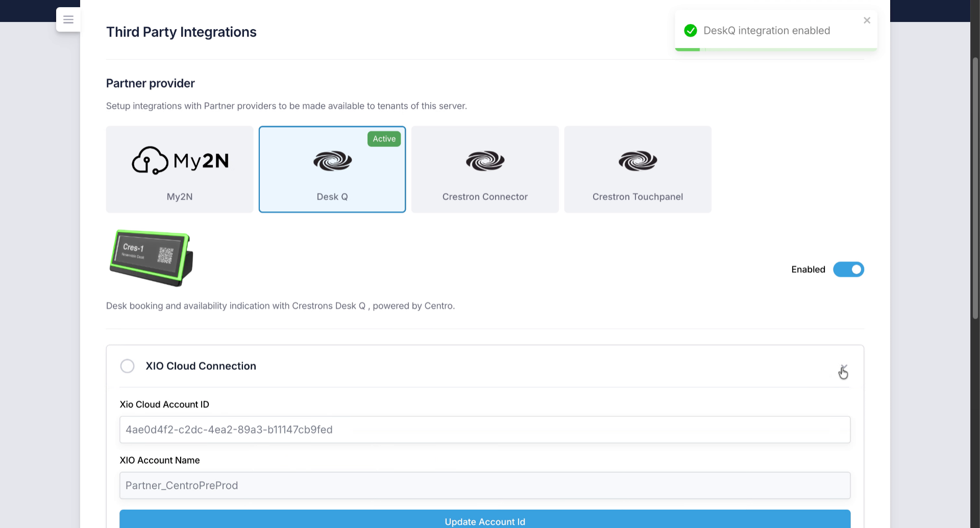Click the green success checkmark in the notification
Screen dimensions: 980x528
[690, 30]
